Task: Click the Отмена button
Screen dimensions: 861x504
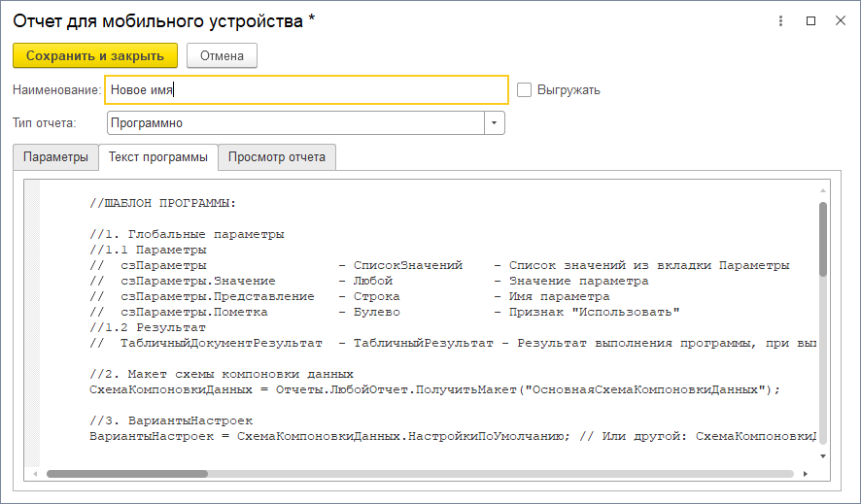Action: coord(222,55)
